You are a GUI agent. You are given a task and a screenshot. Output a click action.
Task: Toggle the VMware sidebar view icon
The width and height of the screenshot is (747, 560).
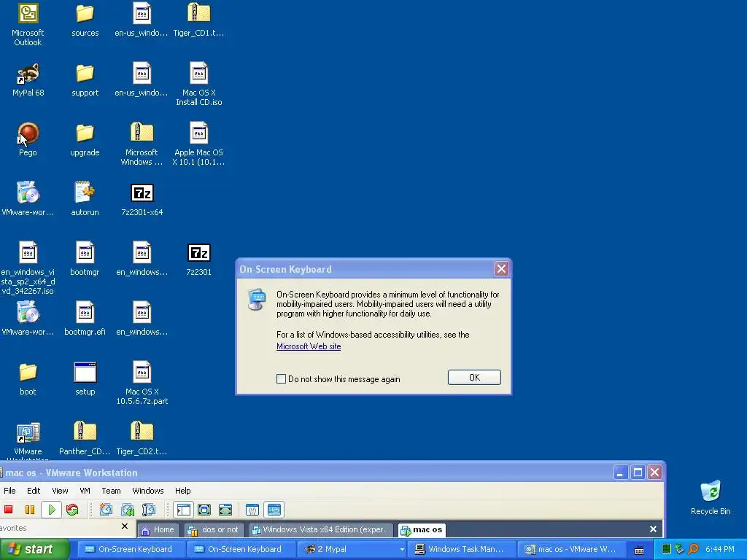pos(183,510)
